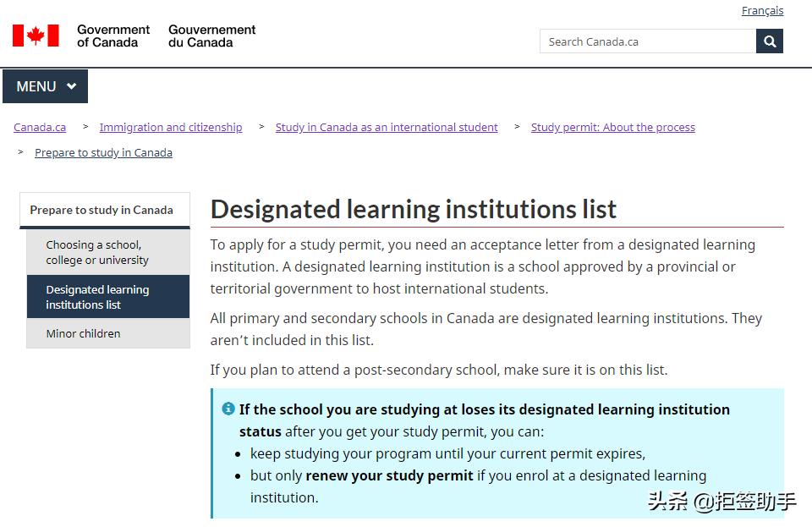Viewport: 812px width, 527px height.
Task: Click the Search Canada.ca input field
Action: point(647,41)
